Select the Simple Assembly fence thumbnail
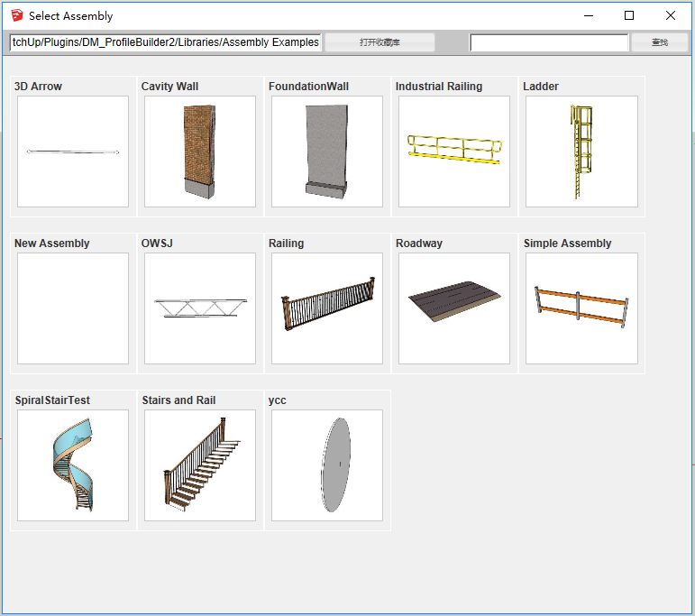Viewport: 695px width, 616px height. 581,308
